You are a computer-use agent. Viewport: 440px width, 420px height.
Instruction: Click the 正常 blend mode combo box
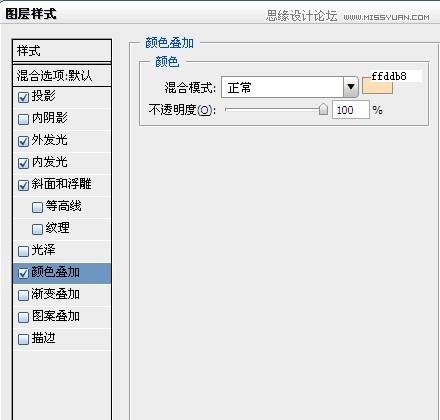(290, 87)
